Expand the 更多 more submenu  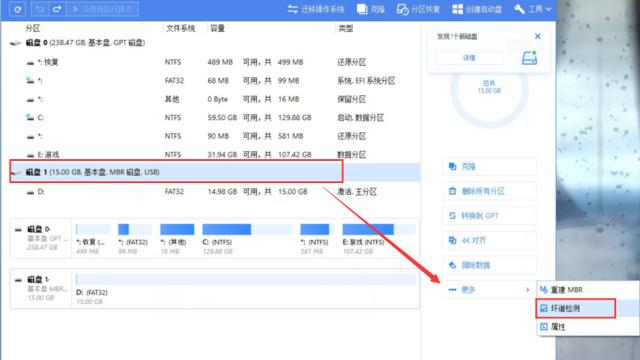[x=489, y=290]
